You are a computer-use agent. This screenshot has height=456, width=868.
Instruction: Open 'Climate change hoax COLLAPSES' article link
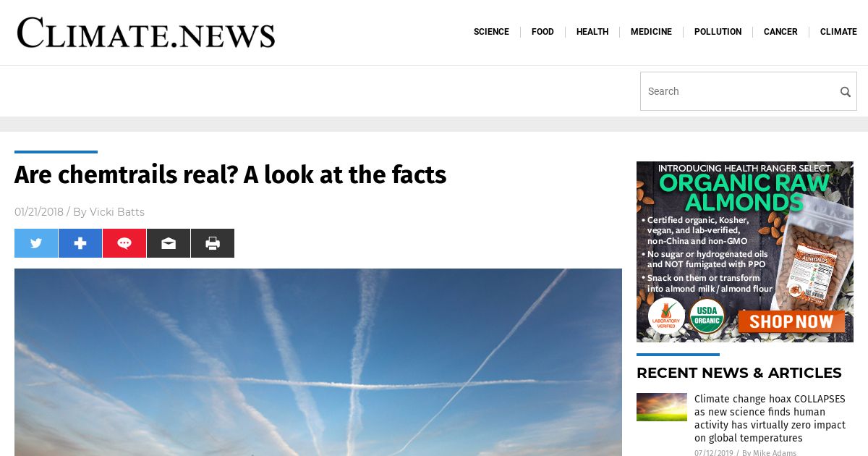click(770, 418)
